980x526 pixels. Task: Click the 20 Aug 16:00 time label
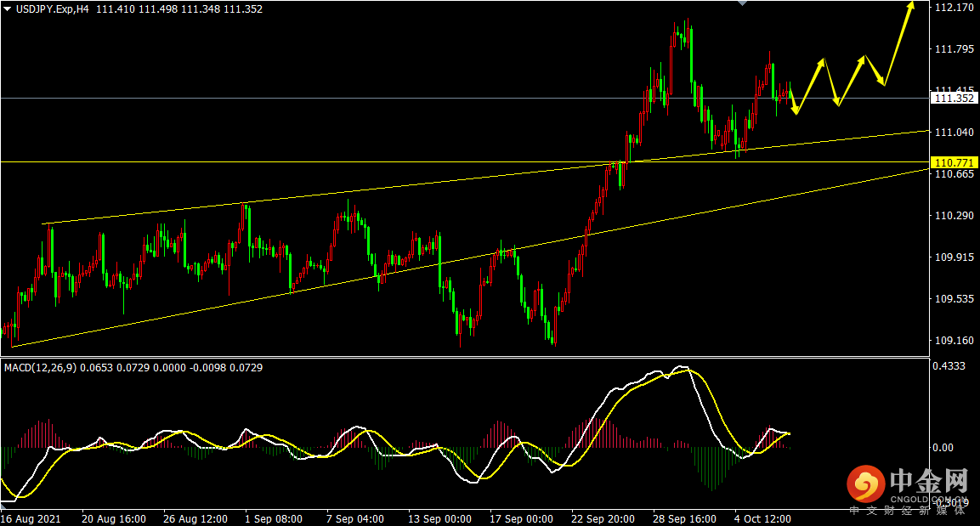point(114,519)
